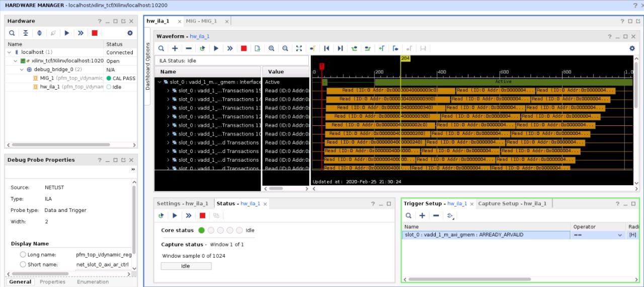Zoom out on the waveform
Screen dimensions: 644x287
coord(285,48)
